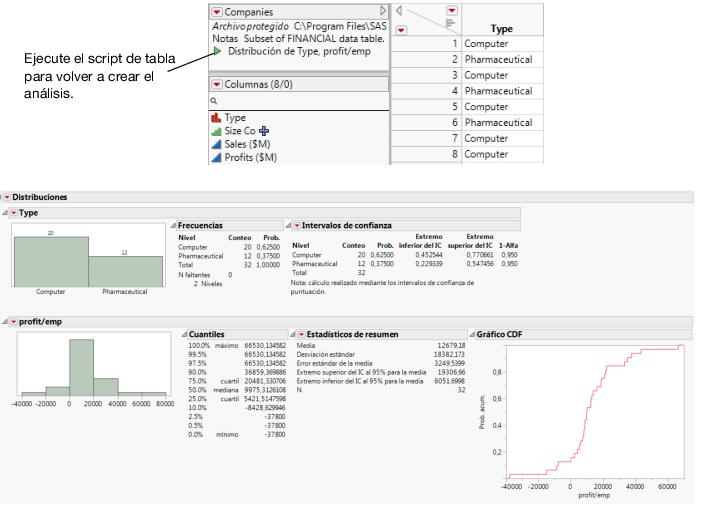The image size is (706, 513).
Task: Click the Desviación estándar value 18382,173
Action: pos(449,354)
